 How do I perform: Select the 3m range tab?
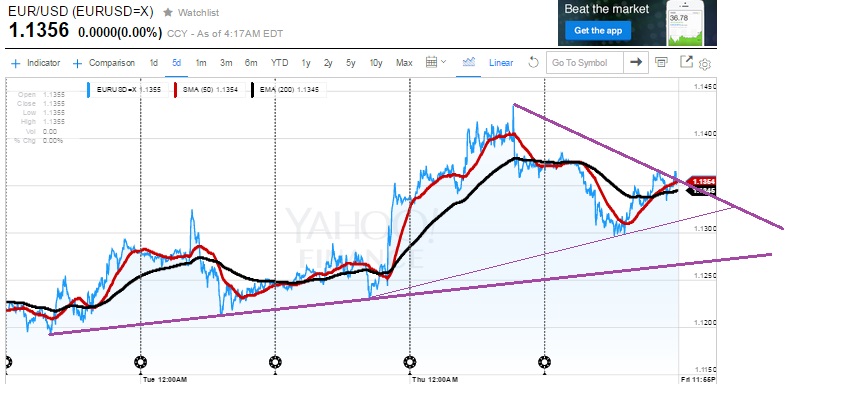click(226, 63)
